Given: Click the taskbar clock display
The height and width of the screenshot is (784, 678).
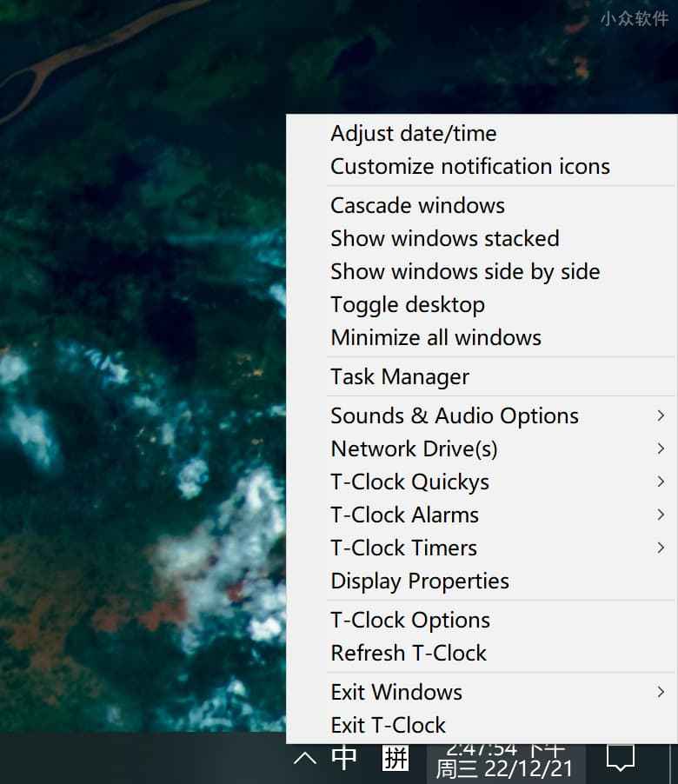Looking at the screenshot, I should pos(505,760).
